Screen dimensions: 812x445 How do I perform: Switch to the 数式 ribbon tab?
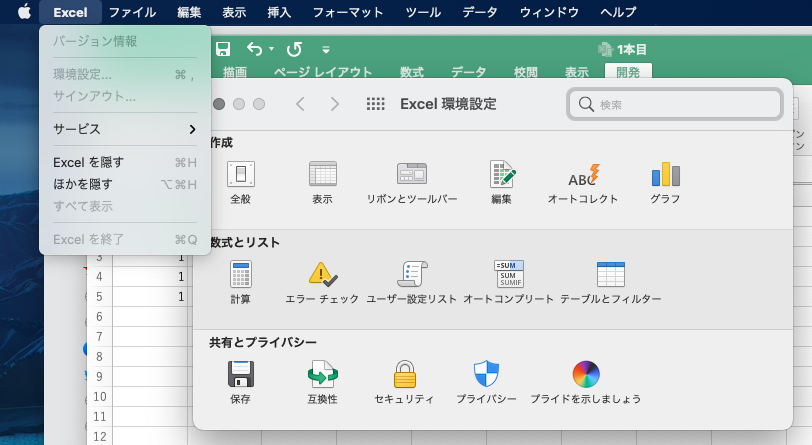pos(412,72)
